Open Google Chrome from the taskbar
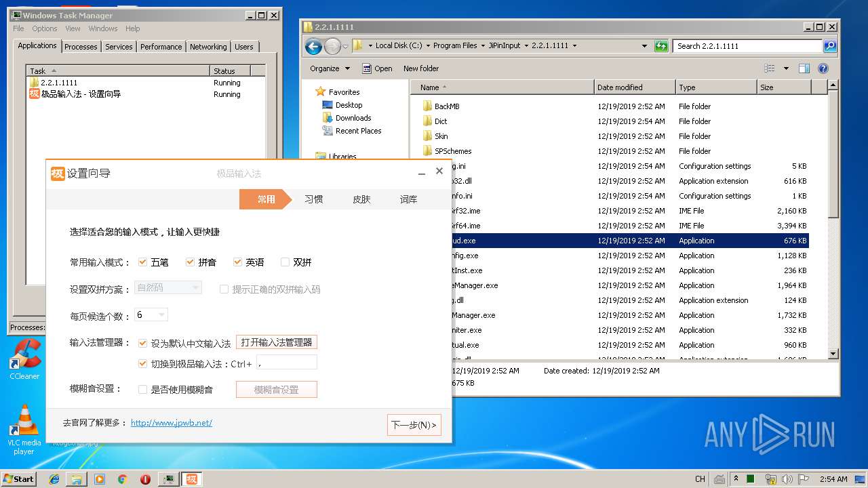Viewport: 868px width, 488px height. (x=122, y=479)
